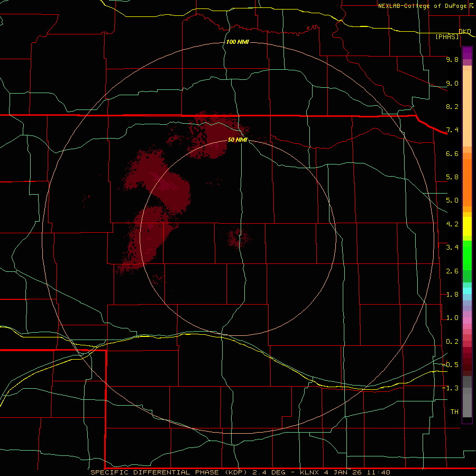This screenshot has height=476, width=476.
Task: Click the 5.0 scale value
Action: pyautogui.click(x=452, y=200)
